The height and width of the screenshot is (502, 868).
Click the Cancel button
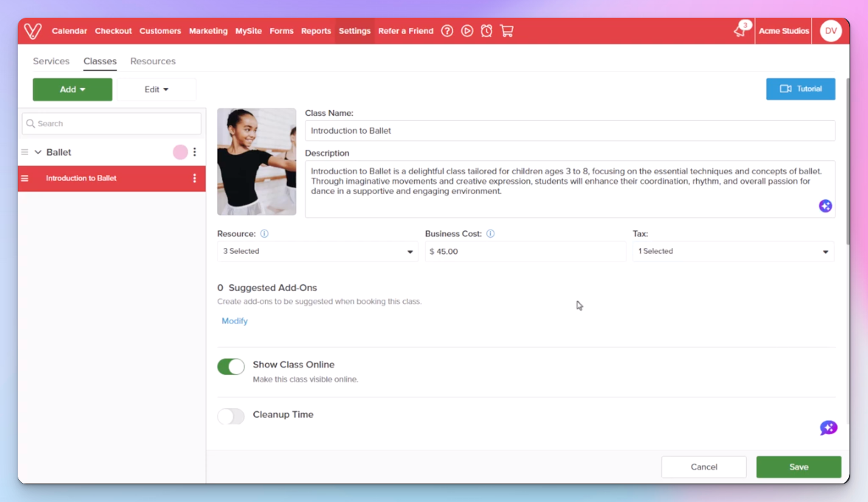[x=703, y=467]
